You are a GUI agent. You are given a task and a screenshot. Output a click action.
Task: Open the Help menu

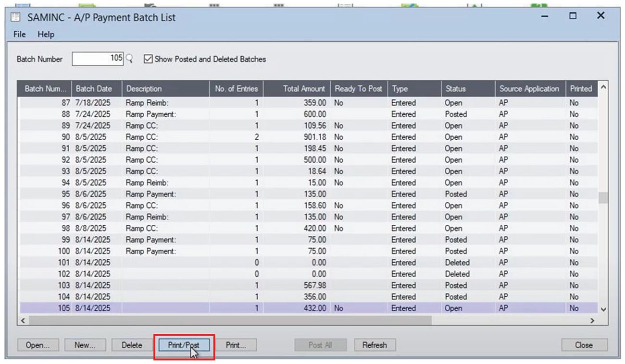tap(46, 35)
